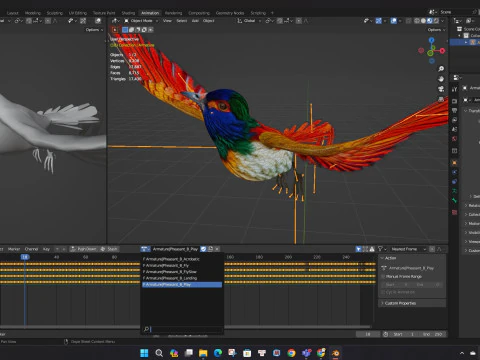Select Armature|Pheasant_B_FlySlow action

click(x=182, y=272)
